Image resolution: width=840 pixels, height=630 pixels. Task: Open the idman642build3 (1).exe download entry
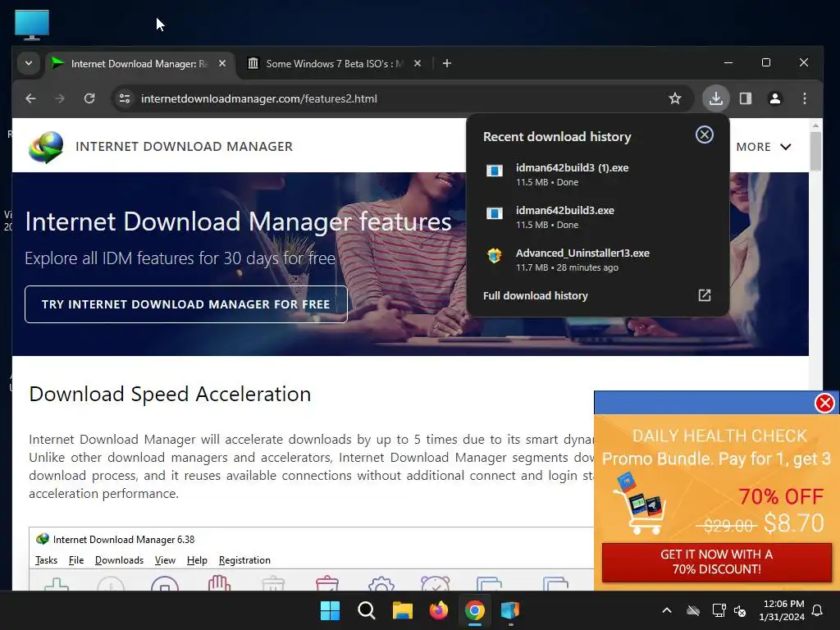(x=597, y=175)
